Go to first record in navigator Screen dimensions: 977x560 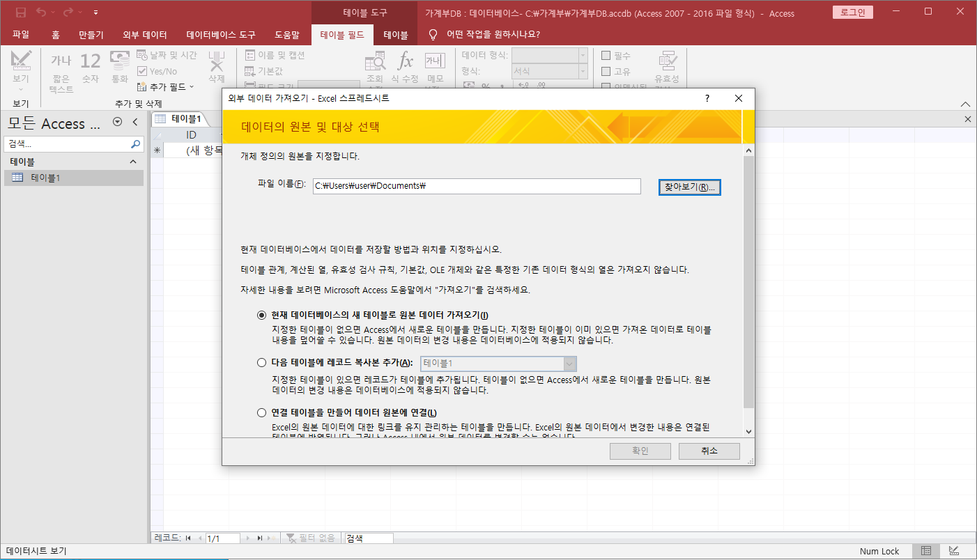coord(188,538)
